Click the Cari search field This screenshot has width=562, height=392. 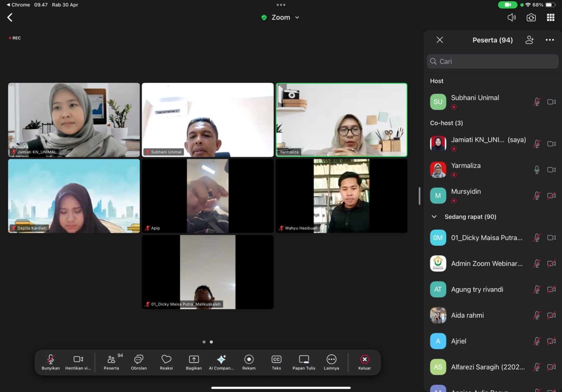pyautogui.click(x=492, y=61)
